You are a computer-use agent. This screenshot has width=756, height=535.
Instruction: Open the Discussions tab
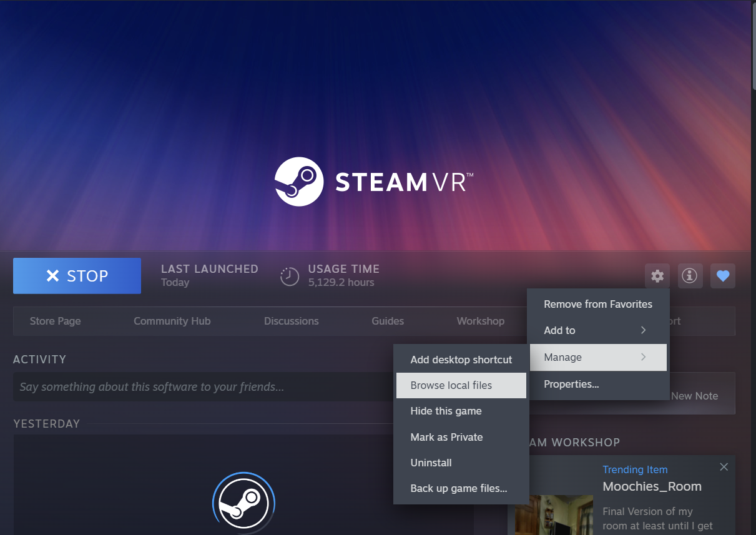291,321
